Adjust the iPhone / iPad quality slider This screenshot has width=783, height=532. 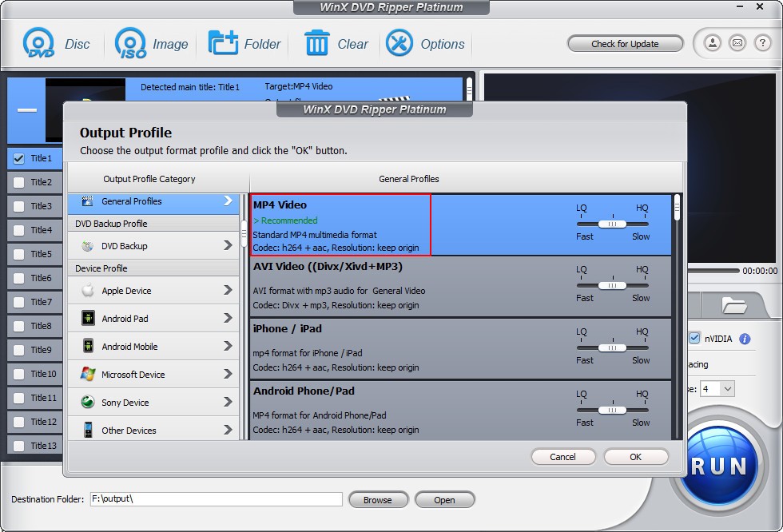coord(612,347)
